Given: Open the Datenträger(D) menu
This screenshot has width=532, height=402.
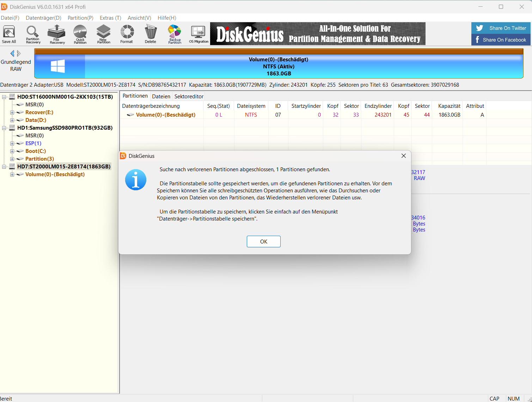Looking at the screenshot, I should click(x=43, y=18).
